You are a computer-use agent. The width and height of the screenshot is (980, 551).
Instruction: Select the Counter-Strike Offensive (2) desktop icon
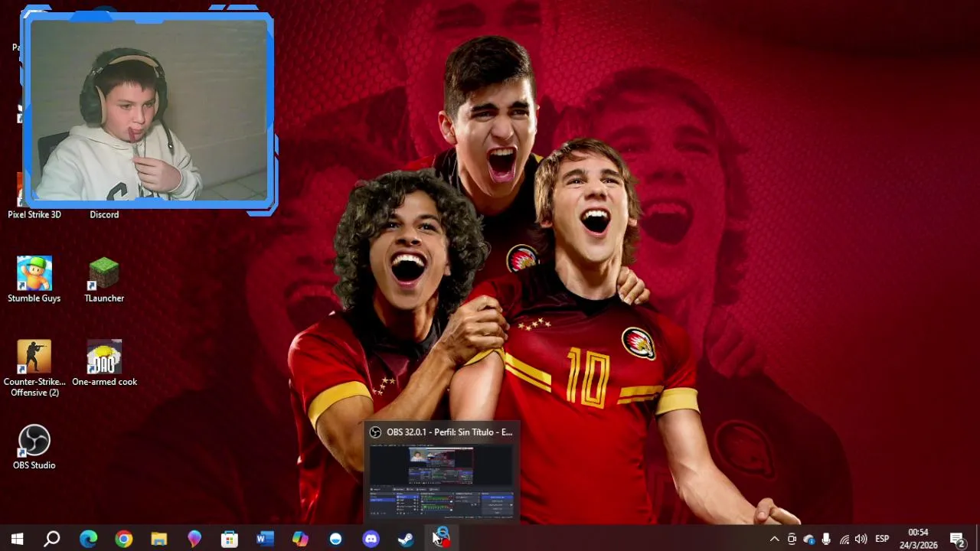click(x=34, y=368)
